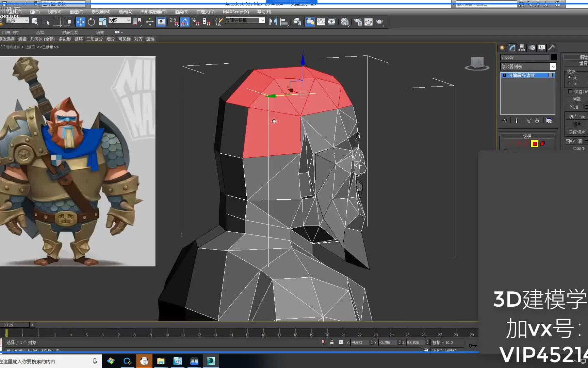The height and width of the screenshot is (368, 588).
Task: Enable 保持 UV checkbox
Action: pyautogui.click(x=571, y=92)
